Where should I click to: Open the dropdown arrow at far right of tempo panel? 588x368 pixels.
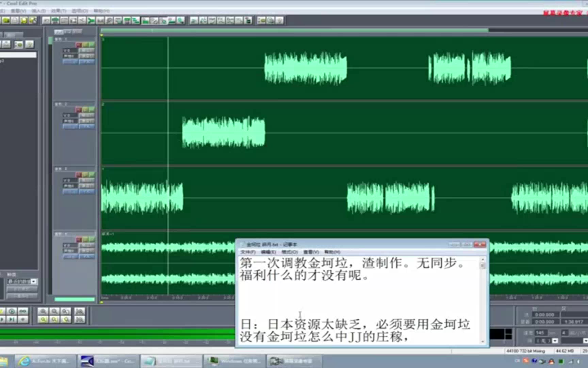(585, 340)
